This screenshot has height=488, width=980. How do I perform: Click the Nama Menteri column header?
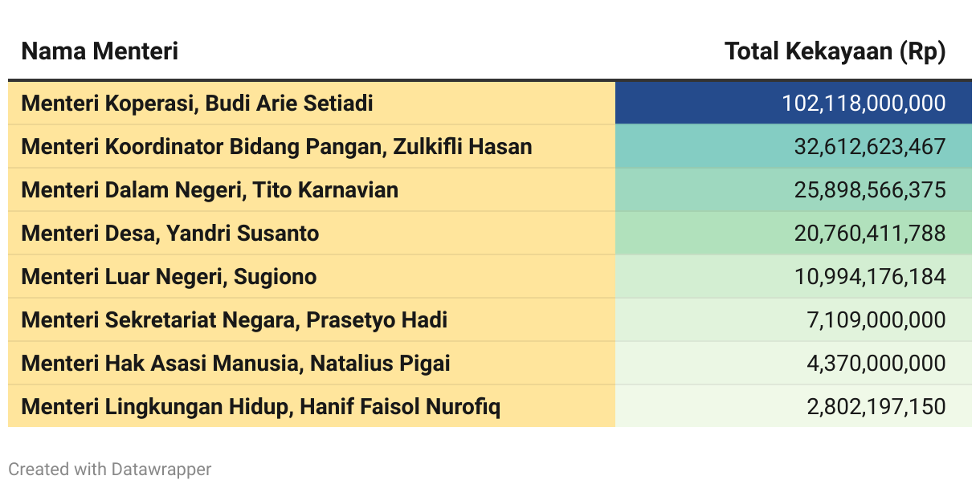pos(100,51)
